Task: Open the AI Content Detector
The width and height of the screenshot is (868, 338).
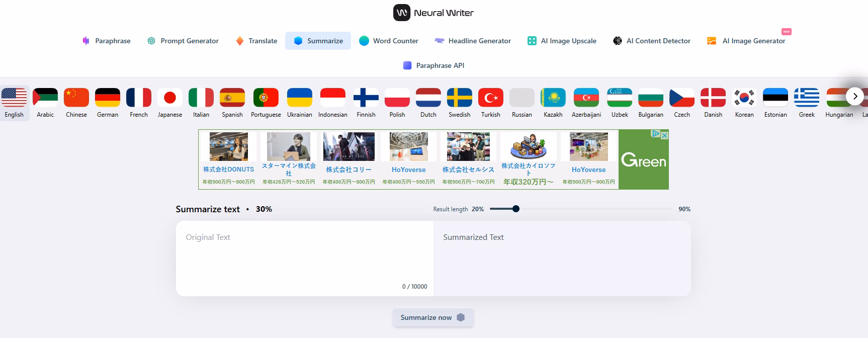Action: click(652, 41)
